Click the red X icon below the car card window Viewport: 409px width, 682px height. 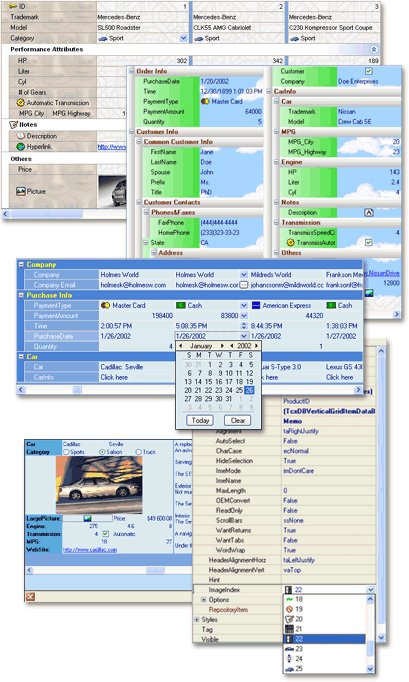pos(30,596)
